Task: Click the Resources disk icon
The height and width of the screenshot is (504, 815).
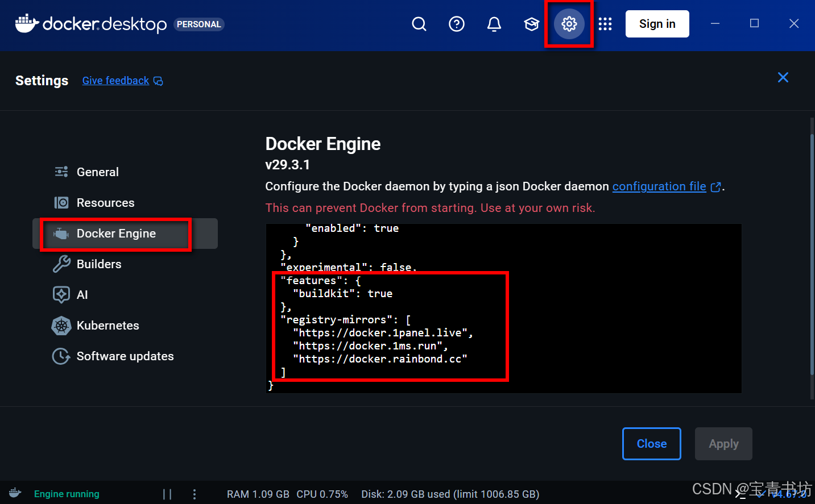Action: (61, 203)
